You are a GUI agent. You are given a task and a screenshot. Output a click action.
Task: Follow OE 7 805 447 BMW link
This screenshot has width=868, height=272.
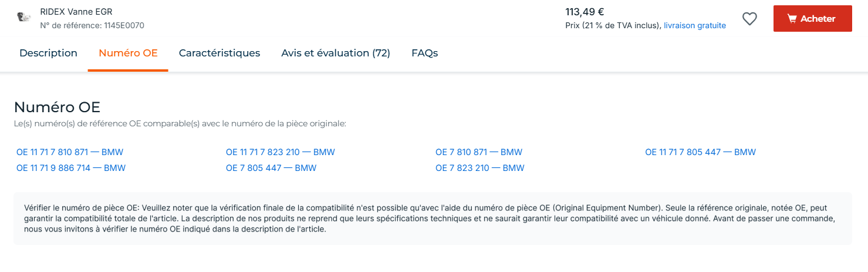[271, 168]
